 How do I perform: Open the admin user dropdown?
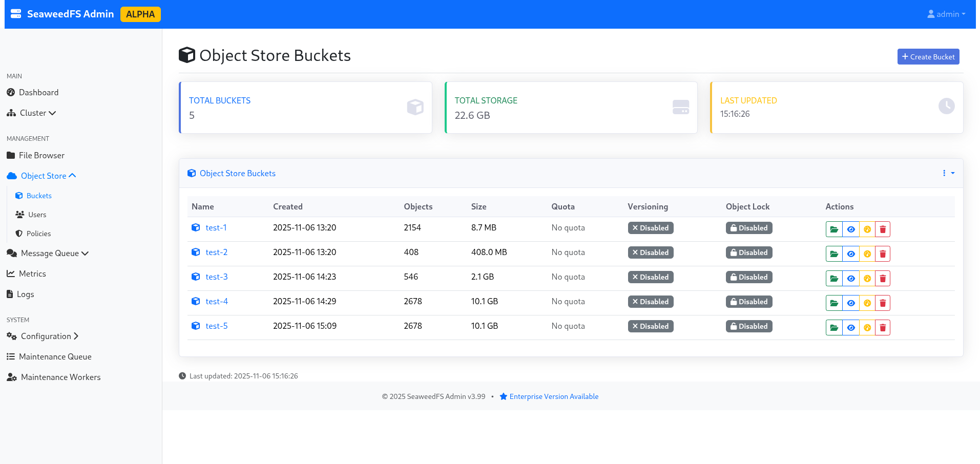coord(946,14)
